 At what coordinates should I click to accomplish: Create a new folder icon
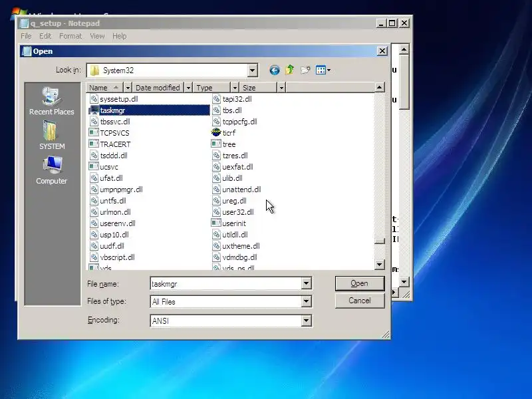pyautogui.click(x=305, y=70)
